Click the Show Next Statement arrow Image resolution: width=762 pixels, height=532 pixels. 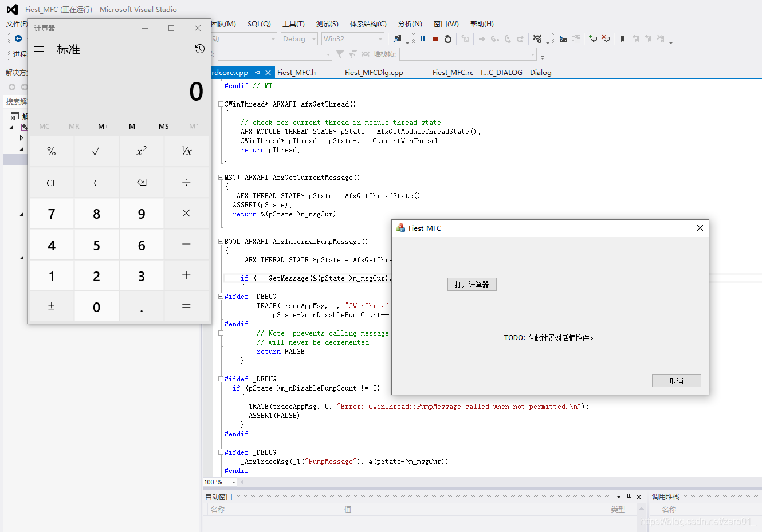(x=482, y=39)
